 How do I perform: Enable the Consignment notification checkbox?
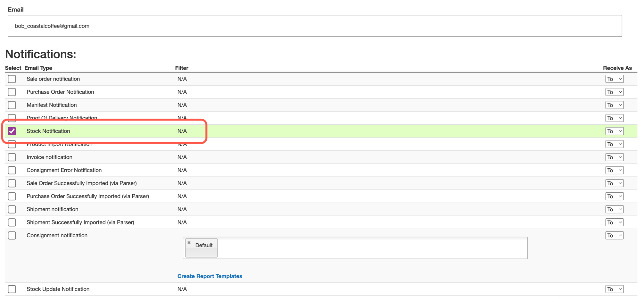pyautogui.click(x=12, y=235)
